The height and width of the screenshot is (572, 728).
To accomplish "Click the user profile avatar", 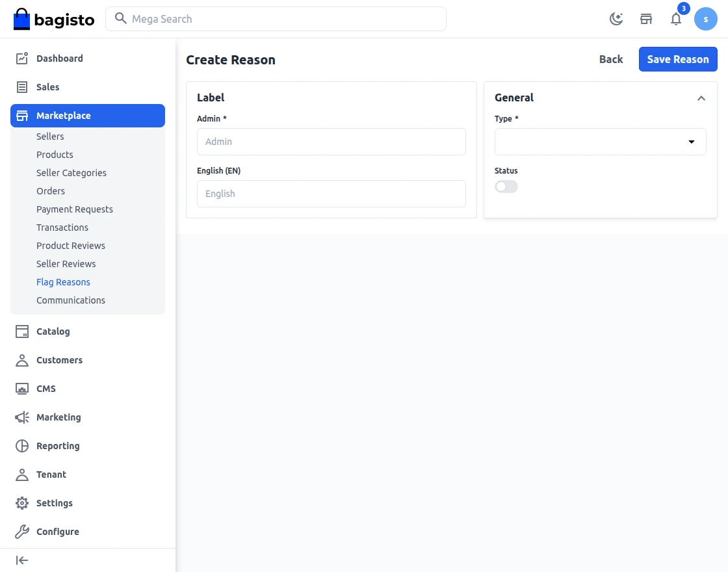I will [706, 19].
